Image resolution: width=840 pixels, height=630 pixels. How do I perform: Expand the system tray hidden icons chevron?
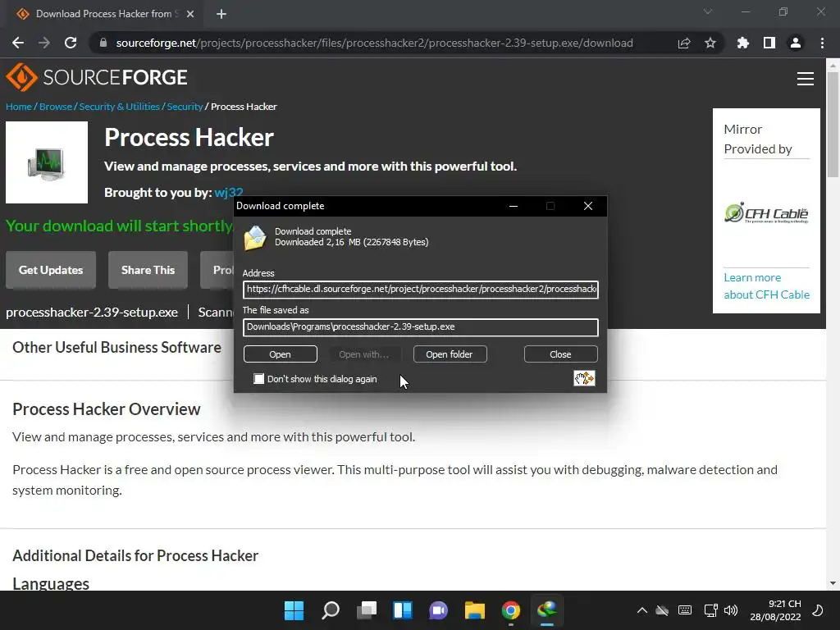[641, 610]
